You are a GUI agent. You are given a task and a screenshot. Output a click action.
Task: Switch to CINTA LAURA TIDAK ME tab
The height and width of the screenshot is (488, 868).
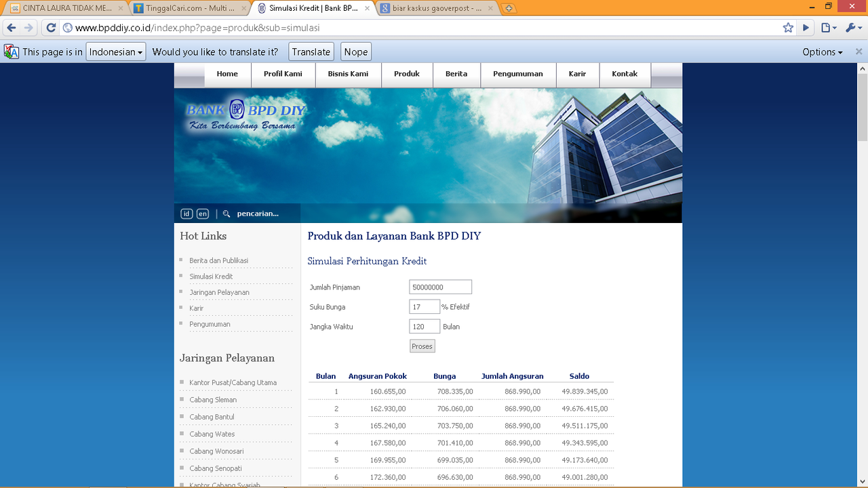[x=66, y=8]
